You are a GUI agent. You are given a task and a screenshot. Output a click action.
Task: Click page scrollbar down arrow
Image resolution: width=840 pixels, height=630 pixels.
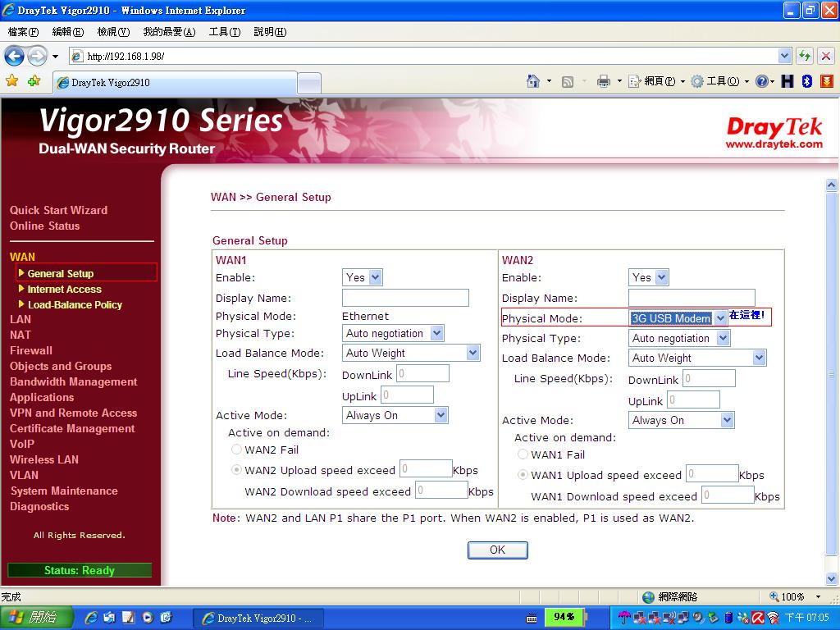click(832, 578)
